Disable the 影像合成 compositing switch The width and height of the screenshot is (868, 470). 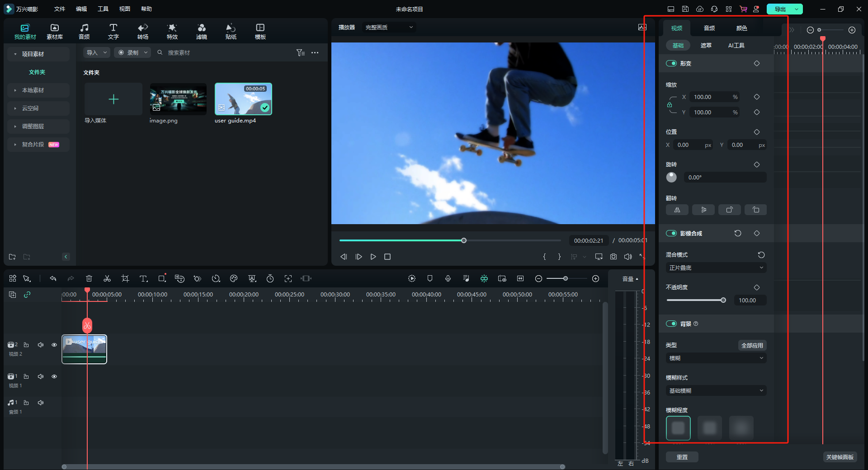[x=671, y=233]
